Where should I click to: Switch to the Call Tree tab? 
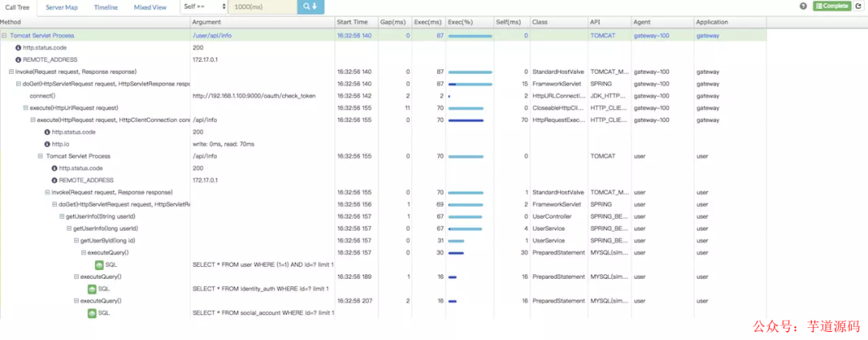point(18,7)
